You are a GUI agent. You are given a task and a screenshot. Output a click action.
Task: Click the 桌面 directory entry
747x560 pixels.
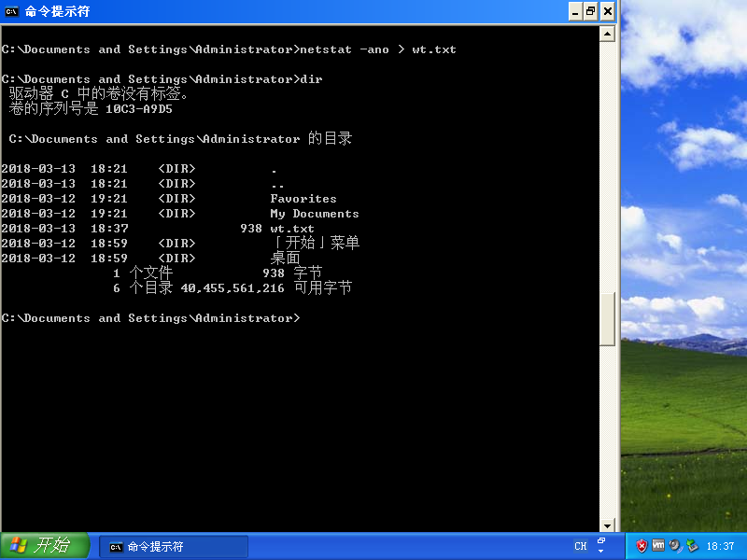tap(285, 259)
